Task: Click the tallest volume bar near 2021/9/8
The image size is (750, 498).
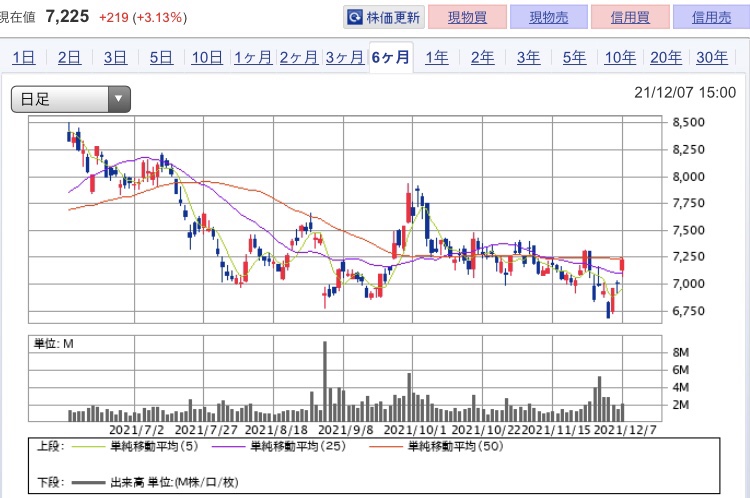Action: (x=325, y=381)
